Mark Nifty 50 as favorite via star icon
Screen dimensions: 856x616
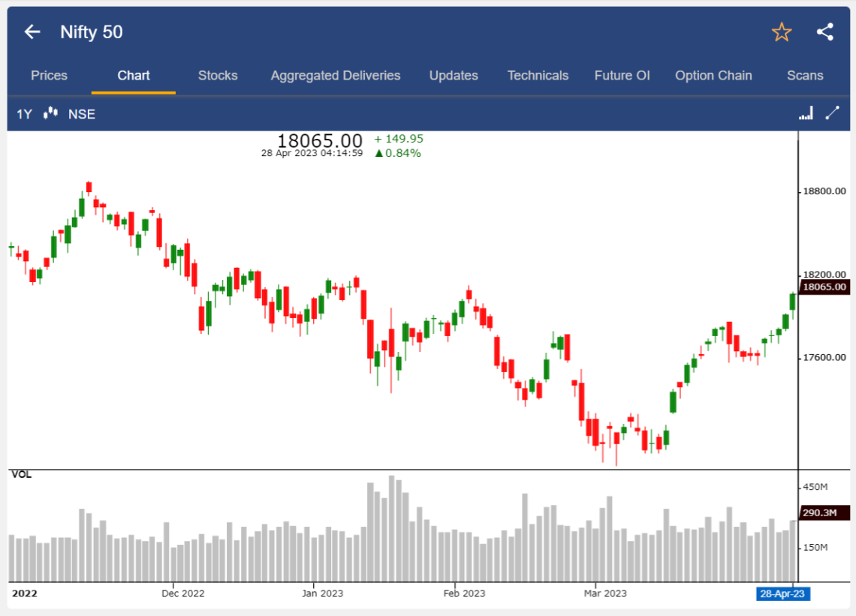[x=782, y=32]
